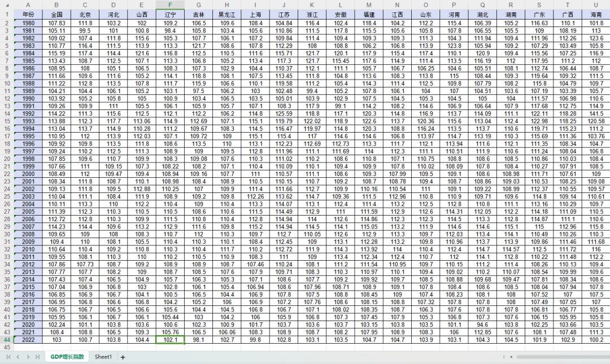Switch to the Sheet1 tab
610x364 pixels.
pos(103,357)
